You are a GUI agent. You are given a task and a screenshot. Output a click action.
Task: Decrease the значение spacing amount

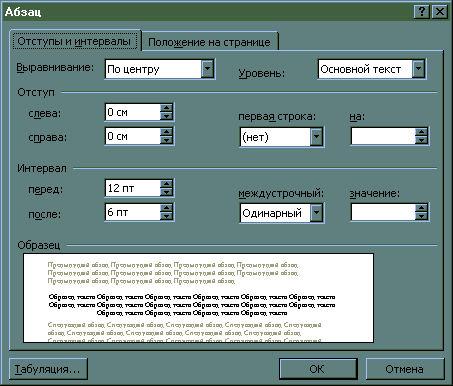421,216
